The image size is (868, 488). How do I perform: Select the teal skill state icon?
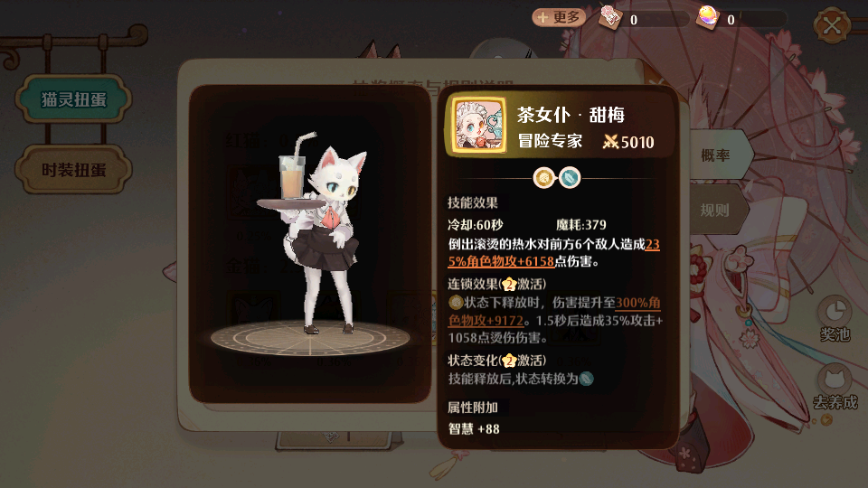569,178
